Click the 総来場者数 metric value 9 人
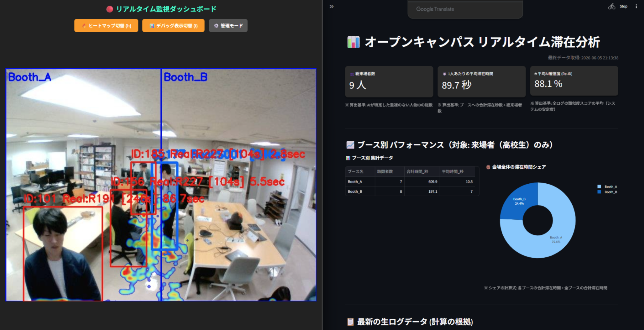This screenshot has height=330, width=644. (357, 85)
